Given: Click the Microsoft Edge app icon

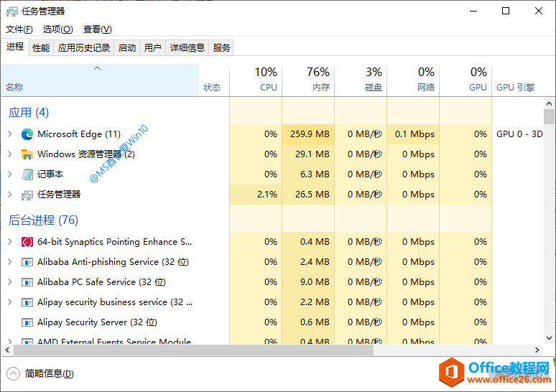Looking at the screenshot, I should (27, 134).
